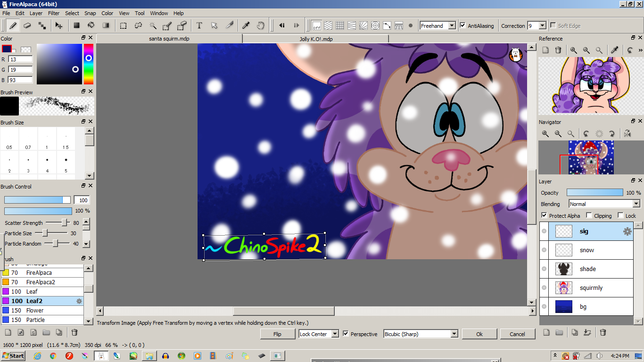The image size is (644, 362).
Task: Select the Hand pan tool
Action: 261,25
